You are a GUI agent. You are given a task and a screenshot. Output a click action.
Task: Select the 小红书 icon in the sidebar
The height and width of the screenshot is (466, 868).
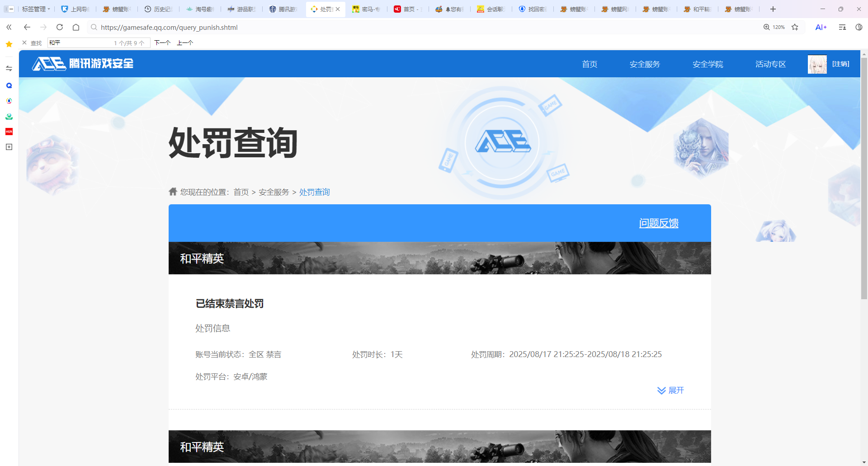(x=9, y=132)
